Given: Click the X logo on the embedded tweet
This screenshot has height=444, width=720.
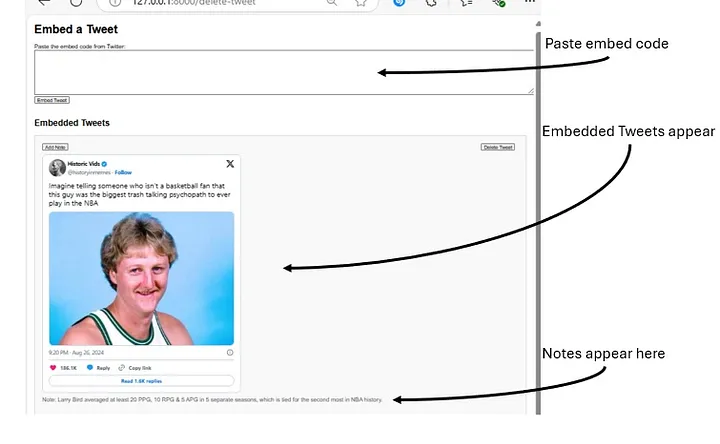Looking at the screenshot, I should [x=229, y=163].
